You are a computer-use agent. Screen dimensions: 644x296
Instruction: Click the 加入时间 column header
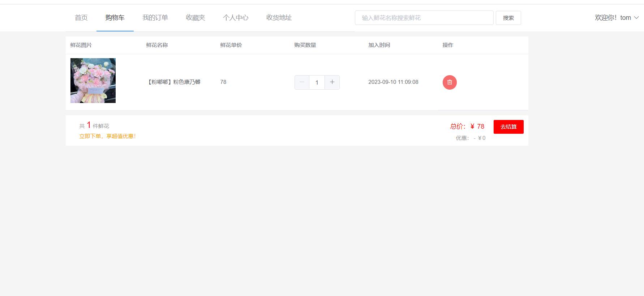point(379,45)
